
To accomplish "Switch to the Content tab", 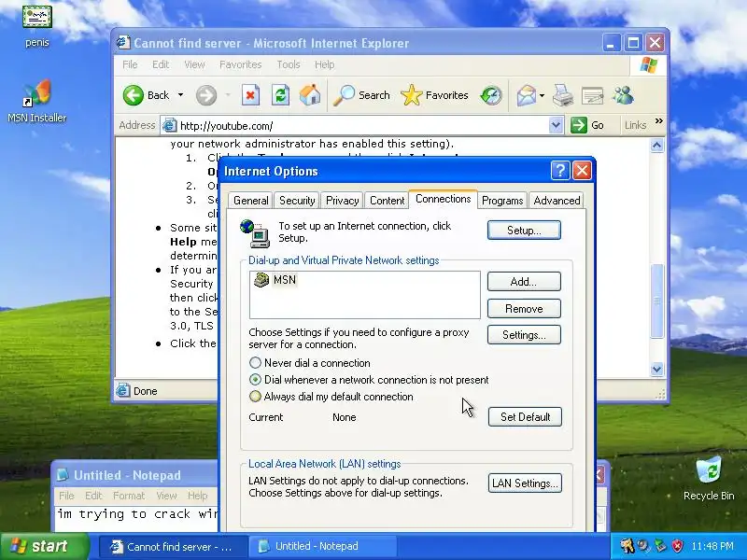I will tap(387, 201).
